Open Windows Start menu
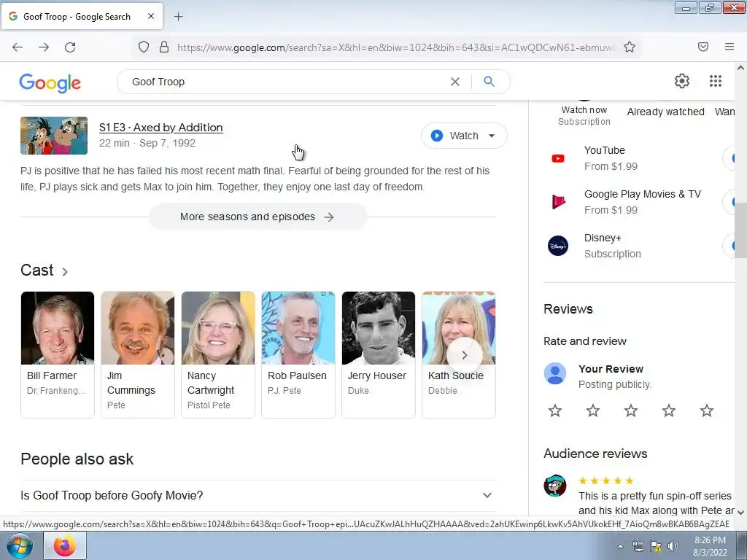The height and width of the screenshot is (560, 747). point(20,545)
